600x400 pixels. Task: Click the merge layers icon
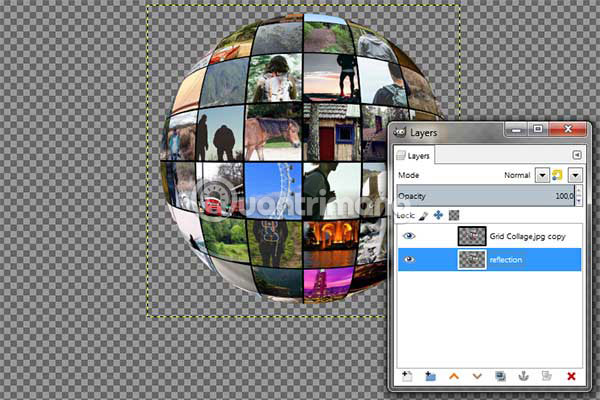tap(547, 376)
